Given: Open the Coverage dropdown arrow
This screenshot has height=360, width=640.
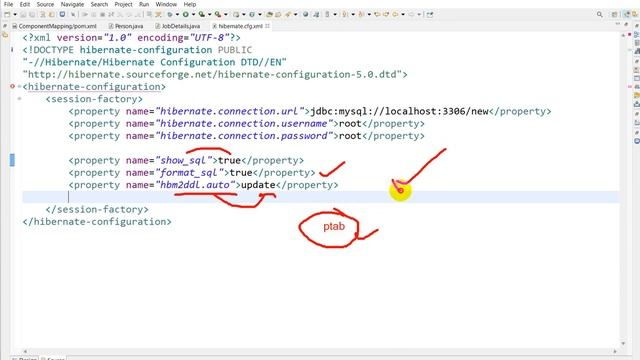Looking at the screenshot, I should [x=209, y=14].
